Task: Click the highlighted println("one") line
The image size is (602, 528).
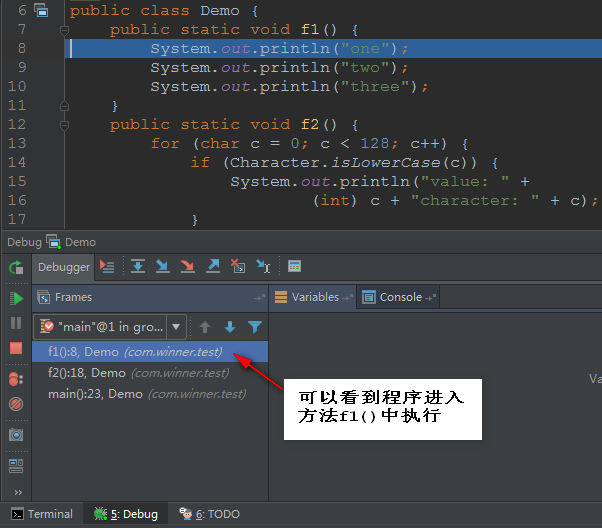Action: 333,48
